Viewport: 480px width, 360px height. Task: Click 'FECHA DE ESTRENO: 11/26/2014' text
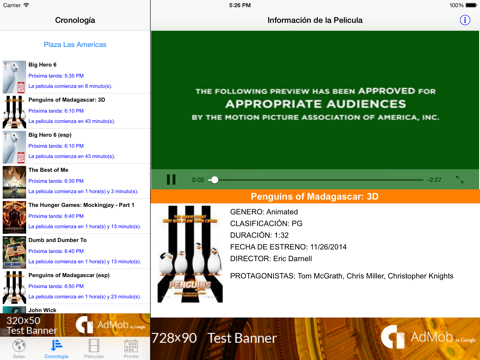tap(288, 247)
